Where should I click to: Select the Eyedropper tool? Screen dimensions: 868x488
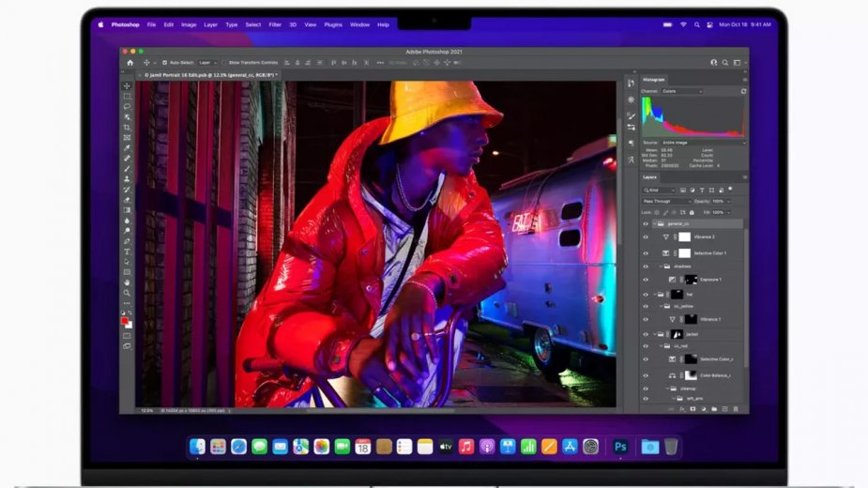127,148
